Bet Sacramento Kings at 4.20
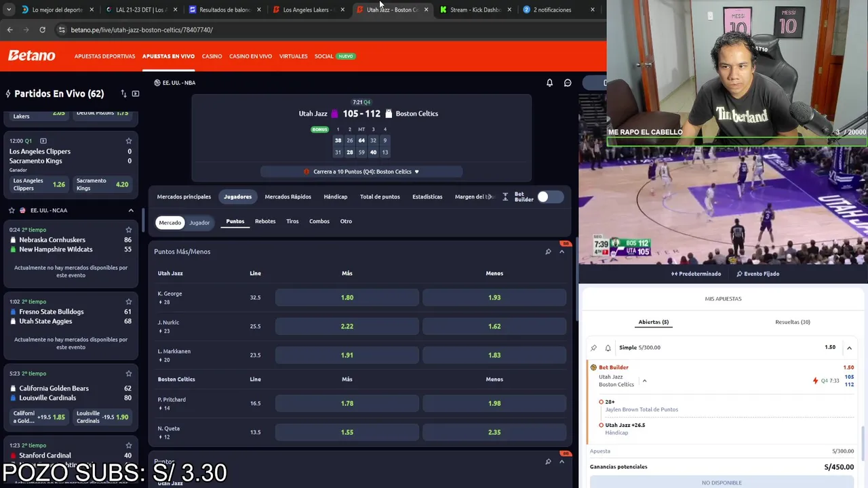Viewport: 868px width, 488px height. pyautogui.click(x=102, y=184)
